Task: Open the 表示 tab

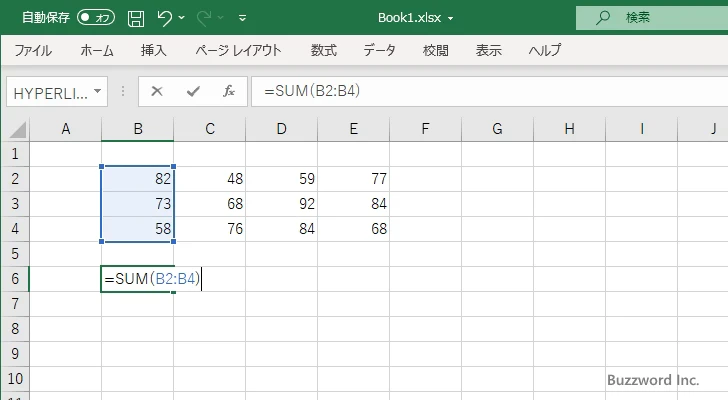Action: pyautogui.click(x=488, y=50)
